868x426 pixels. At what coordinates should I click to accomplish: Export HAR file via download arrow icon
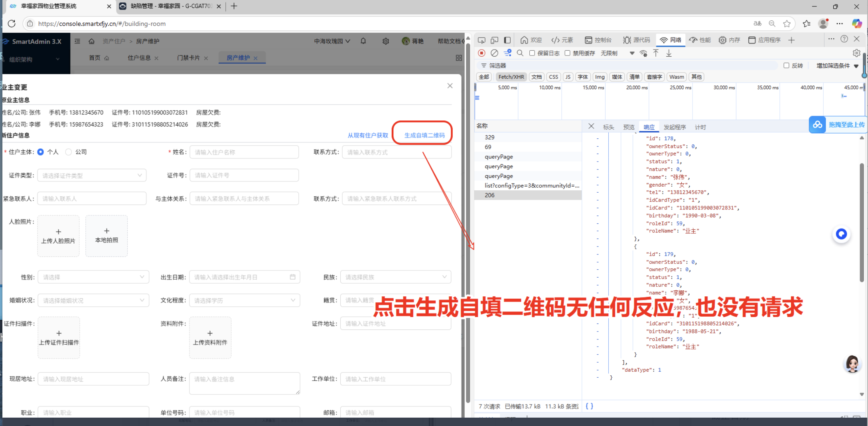669,53
